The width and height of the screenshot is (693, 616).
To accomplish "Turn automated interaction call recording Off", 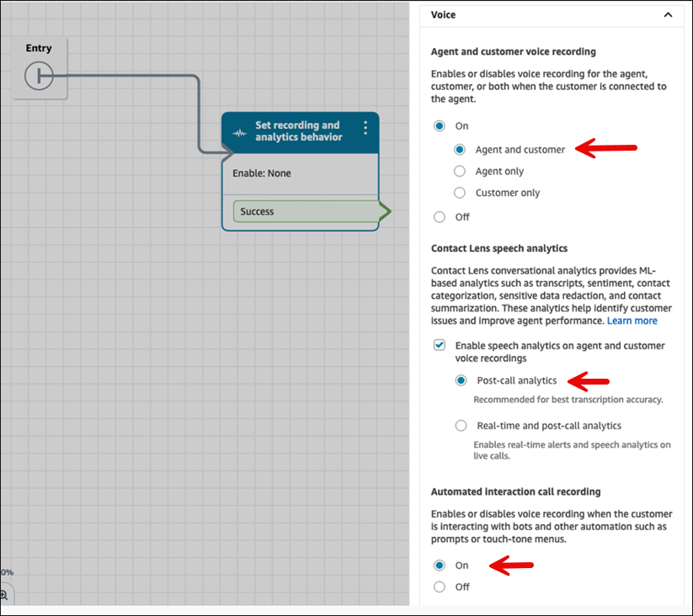I will tap(440, 587).
